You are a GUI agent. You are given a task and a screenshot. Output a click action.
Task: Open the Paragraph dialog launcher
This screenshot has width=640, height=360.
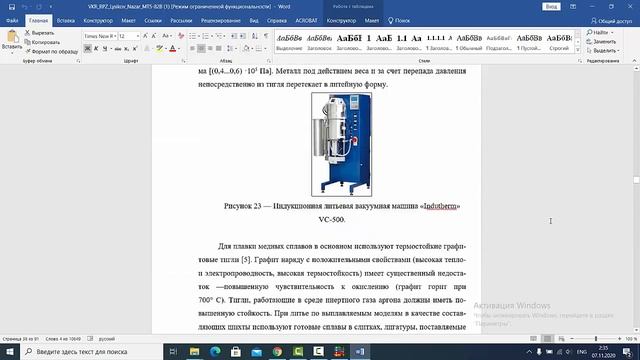[269, 61]
